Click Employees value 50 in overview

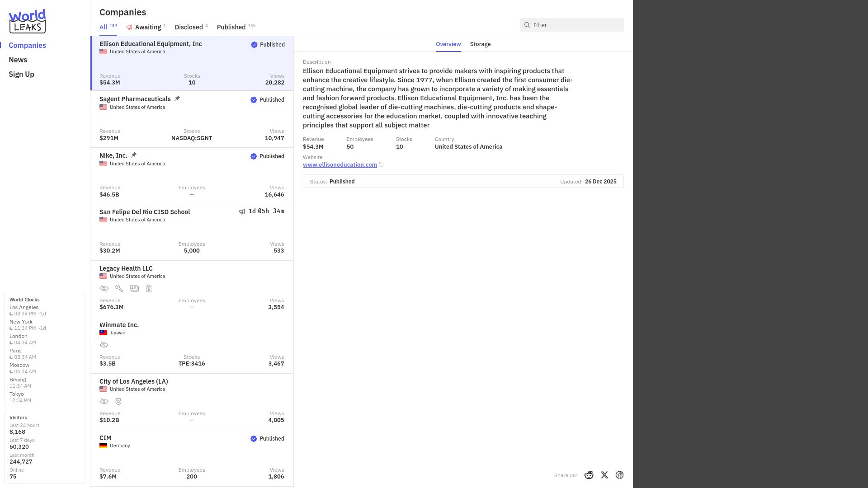[x=350, y=147]
